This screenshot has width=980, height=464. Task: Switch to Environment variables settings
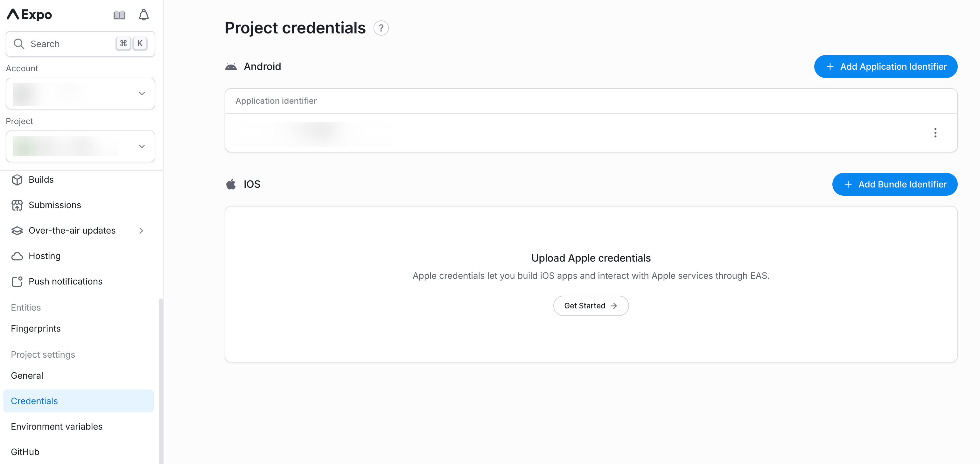tap(56, 426)
